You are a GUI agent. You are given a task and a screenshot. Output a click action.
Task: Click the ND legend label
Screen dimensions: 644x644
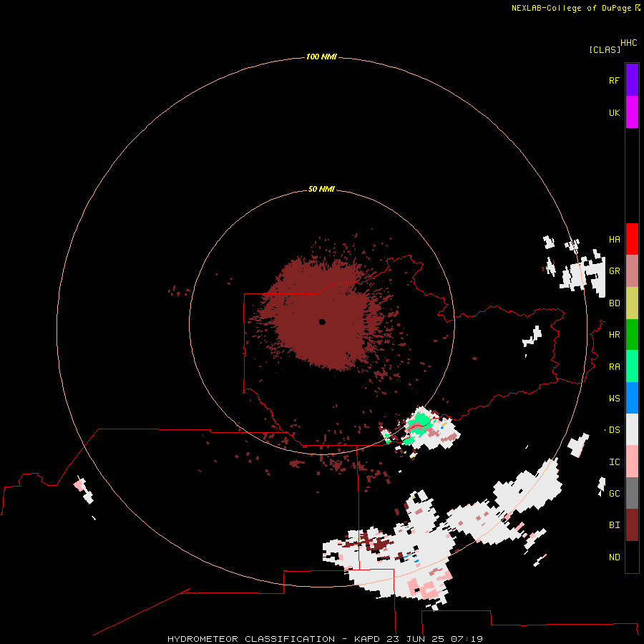pos(614,557)
